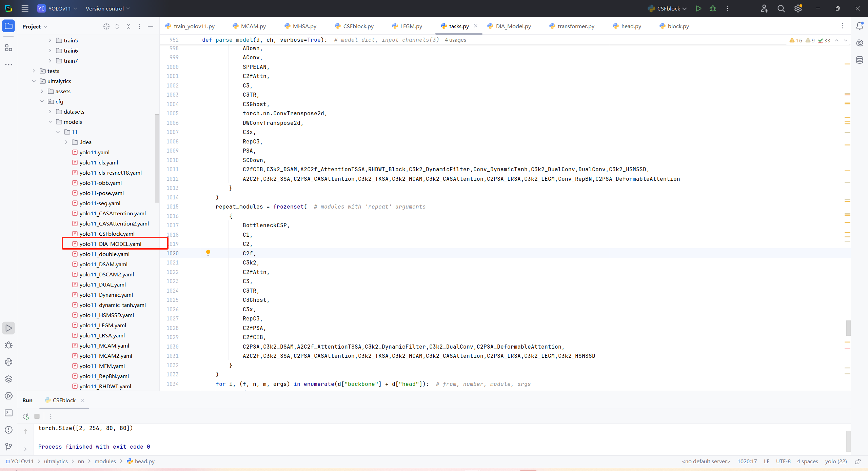Rerun CSFblock in Run panel
Viewport: 868px width, 471px height.
click(x=26, y=416)
